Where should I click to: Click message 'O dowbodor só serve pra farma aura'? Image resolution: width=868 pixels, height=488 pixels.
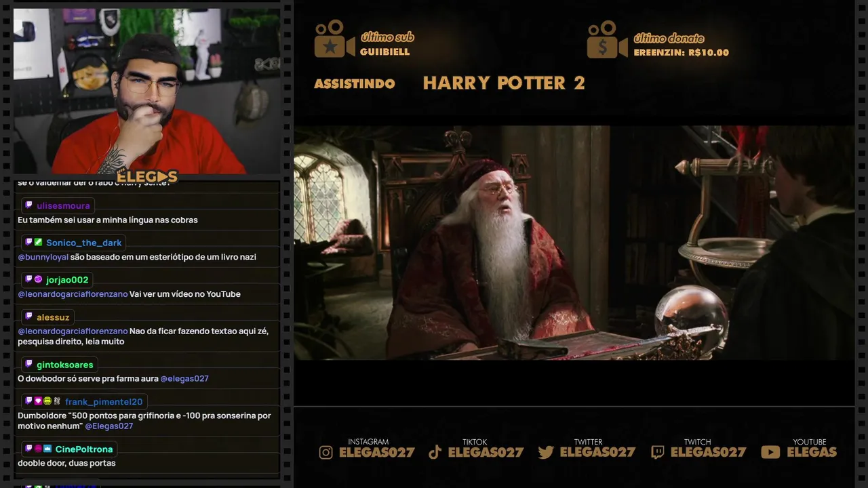pos(88,379)
